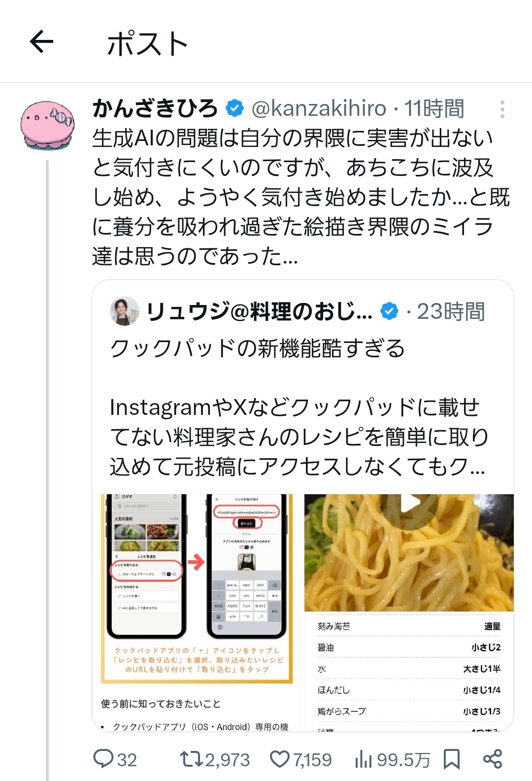Play the noodle video thumbnail

point(409,553)
